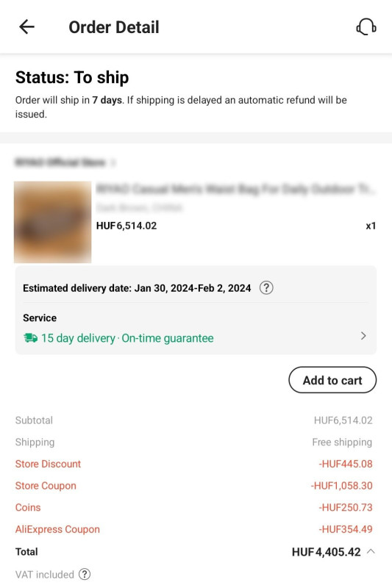Tap the Total amount HUF4,405.42
The image size is (392, 588).
pyautogui.click(x=326, y=552)
